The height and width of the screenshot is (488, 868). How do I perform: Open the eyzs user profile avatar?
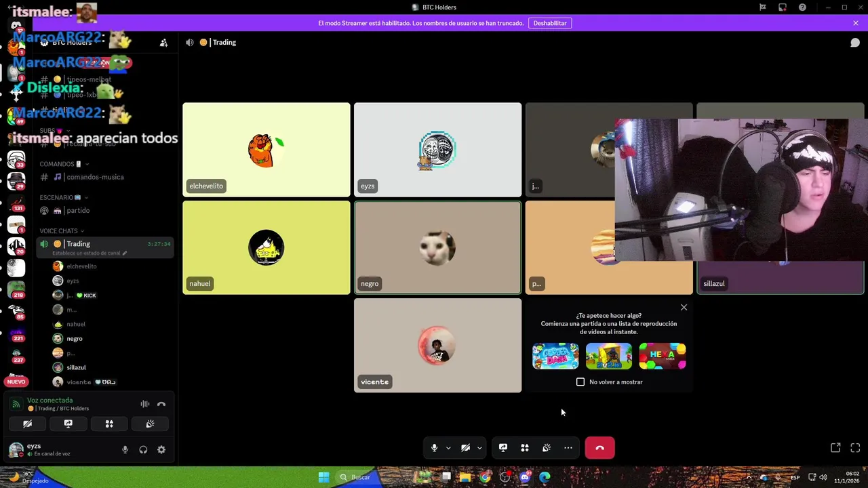pos(15,449)
